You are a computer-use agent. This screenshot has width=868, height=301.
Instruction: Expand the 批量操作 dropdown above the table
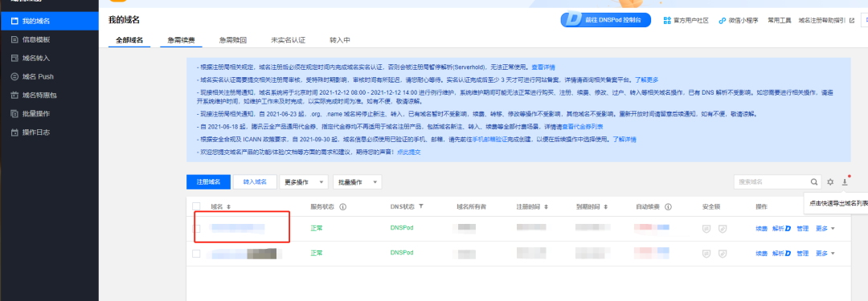coord(358,182)
